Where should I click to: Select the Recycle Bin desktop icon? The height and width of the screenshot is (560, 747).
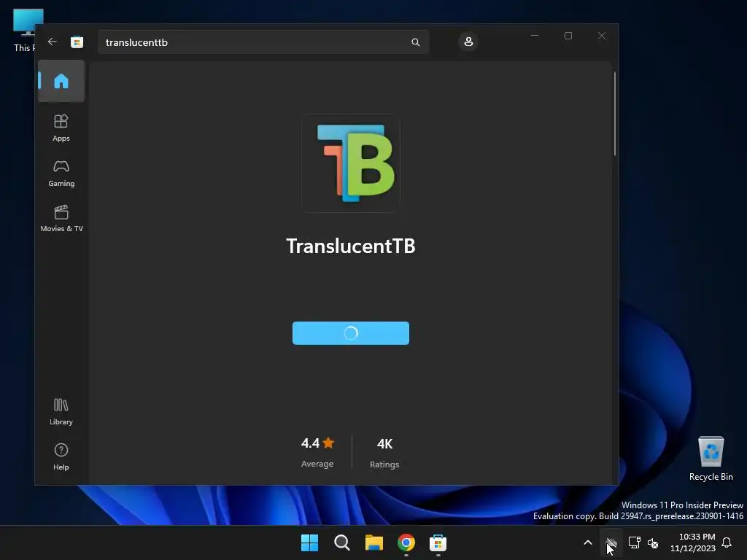[x=711, y=459]
